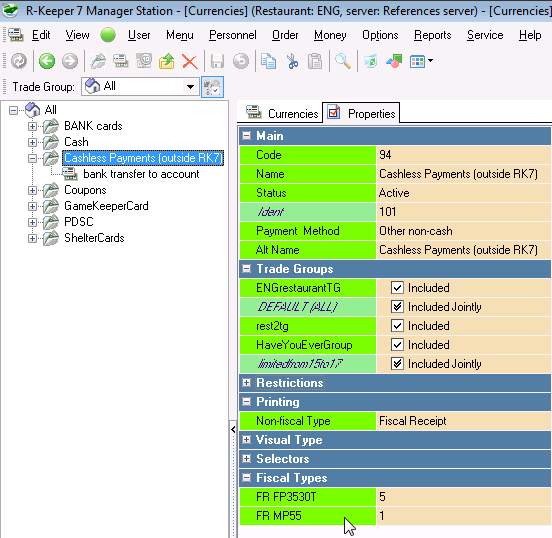Image resolution: width=552 pixels, height=538 pixels.
Task: Expand the Selectors section
Action: (x=247, y=458)
